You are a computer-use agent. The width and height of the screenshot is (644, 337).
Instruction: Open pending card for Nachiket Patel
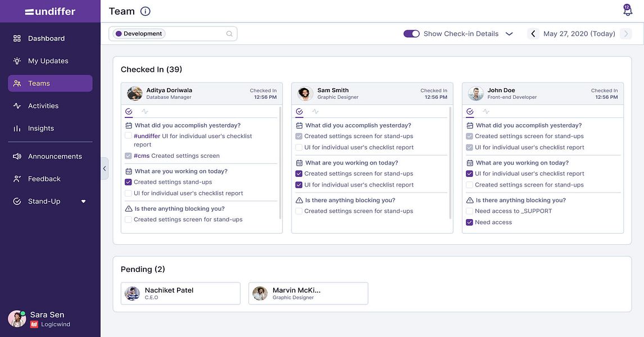point(181,294)
